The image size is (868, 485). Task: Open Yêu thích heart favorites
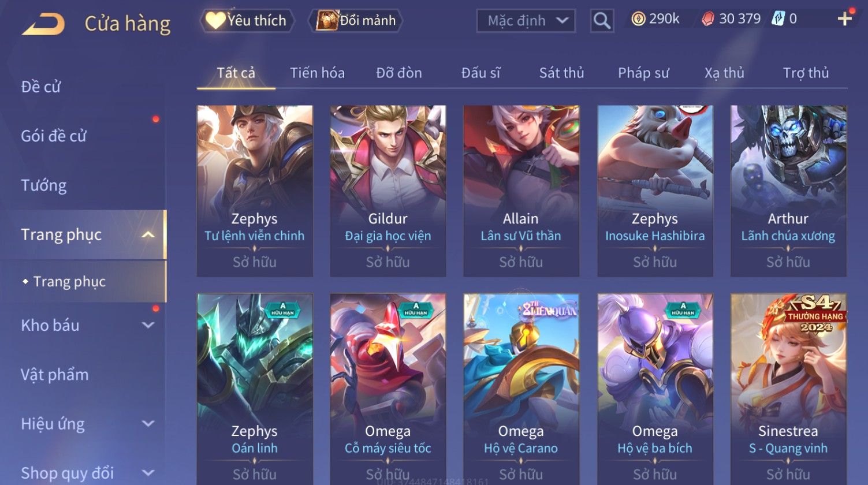click(247, 21)
